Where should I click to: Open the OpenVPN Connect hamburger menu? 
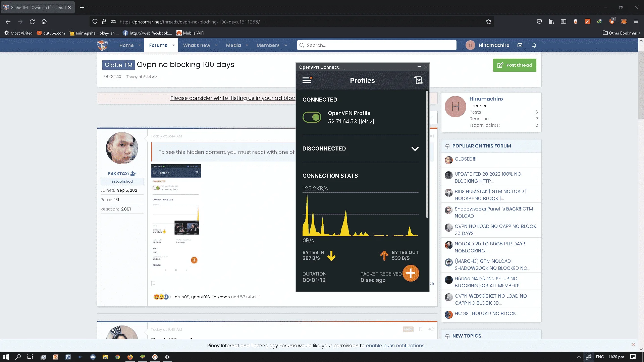pos(307,80)
